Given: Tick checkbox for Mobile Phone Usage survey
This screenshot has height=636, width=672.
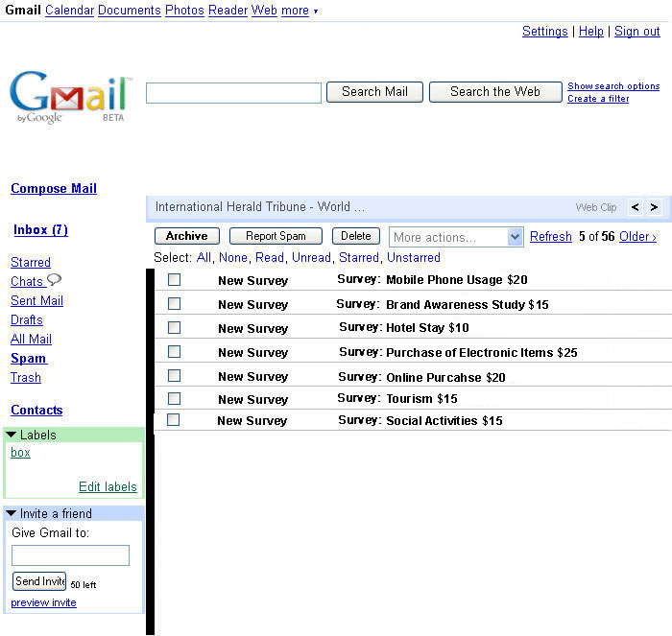Looking at the screenshot, I should point(174,280).
